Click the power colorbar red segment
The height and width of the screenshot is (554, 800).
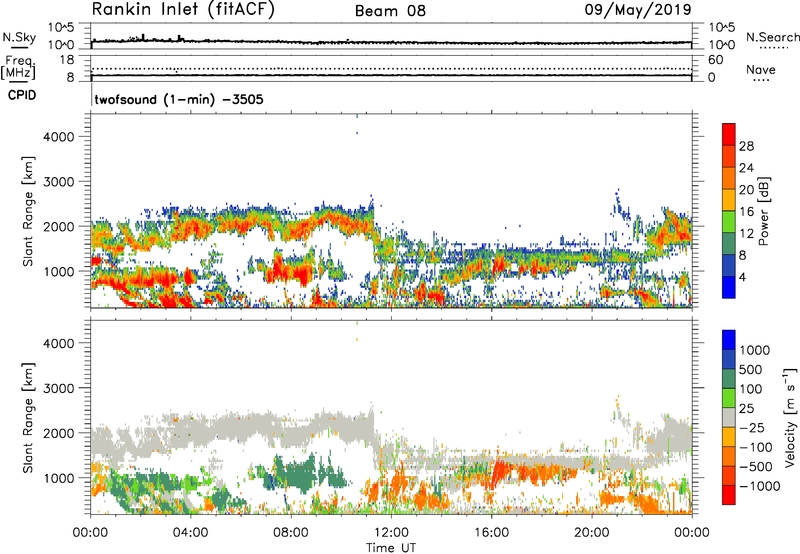click(x=729, y=134)
